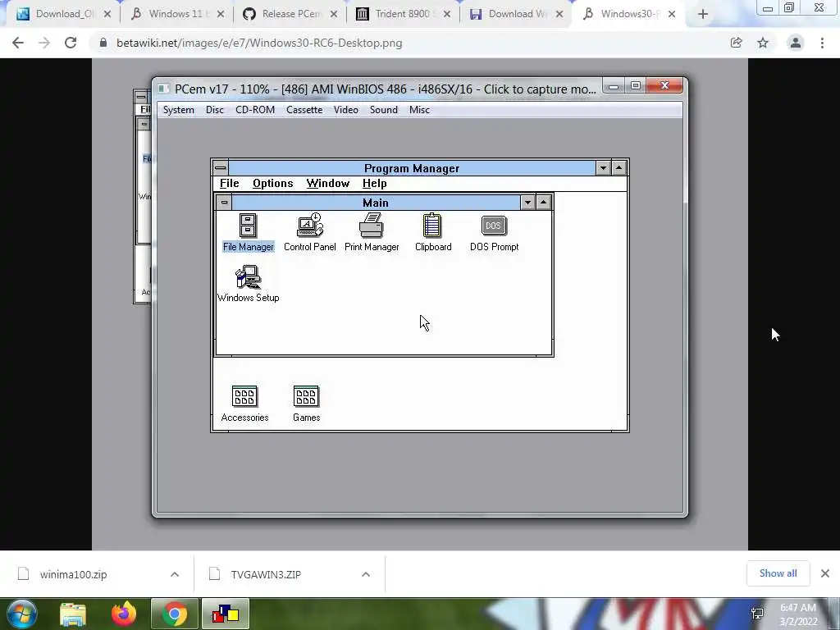Close the Trident 8900 tab
Screen dimensions: 840x630
pos(447,14)
